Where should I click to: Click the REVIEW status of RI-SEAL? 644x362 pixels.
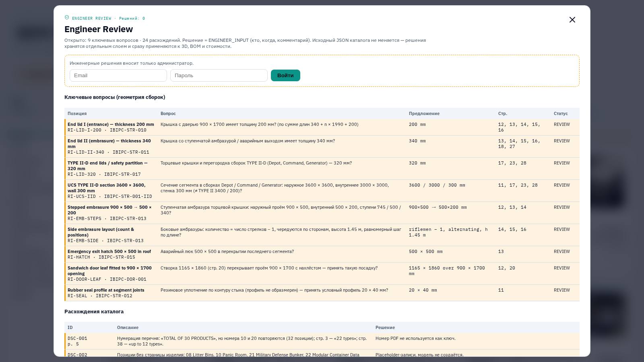(x=561, y=290)
